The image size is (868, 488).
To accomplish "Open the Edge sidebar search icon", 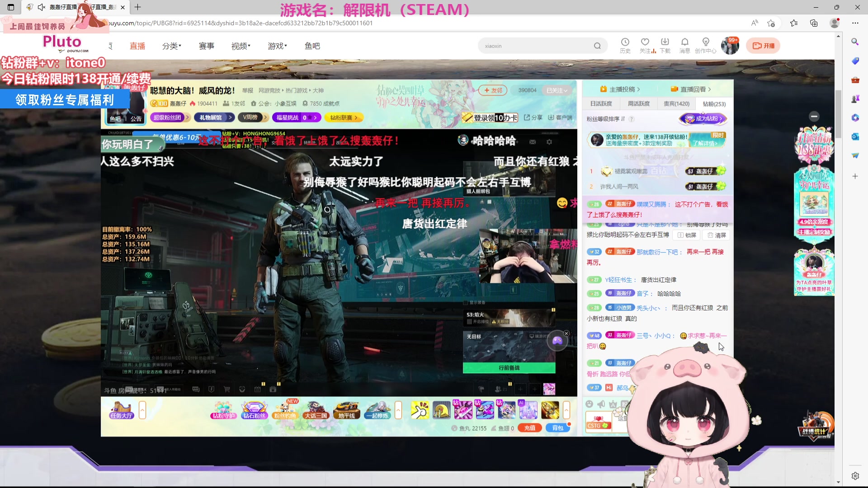I will 855,42.
